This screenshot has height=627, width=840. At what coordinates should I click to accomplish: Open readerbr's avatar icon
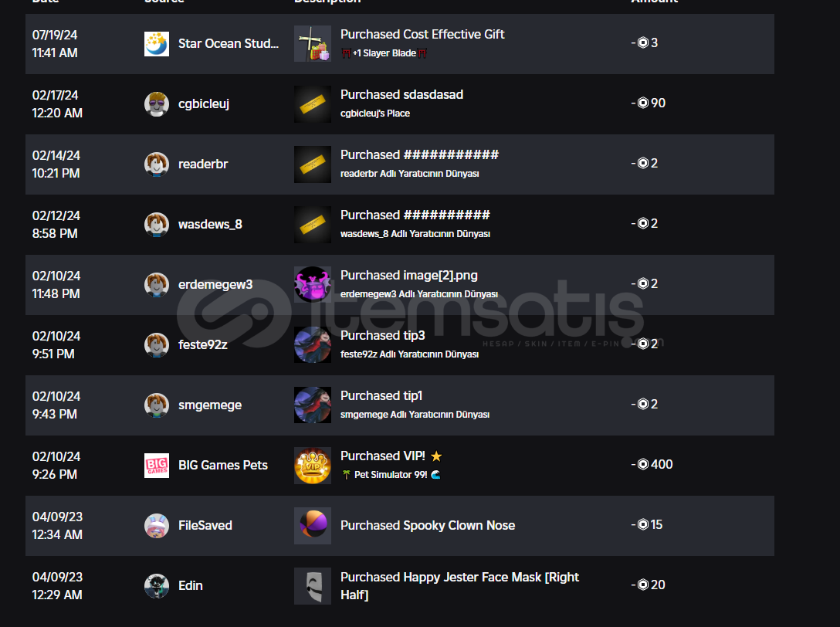click(157, 164)
